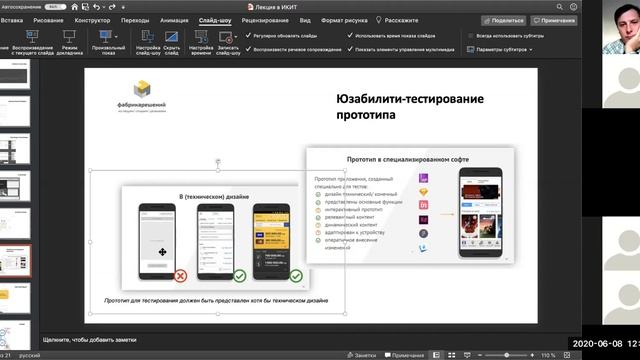
Task: Toggle 'Использовать время показа слайдов' checkbox
Action: click(350, 36)
